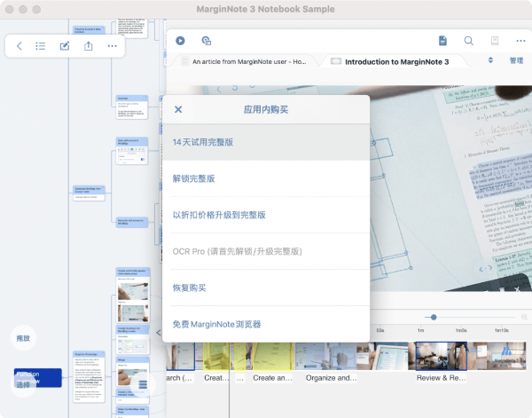Click the code brackets icon on video
The height and width of the screenshot is (418, 532).
tap(486, 269)
